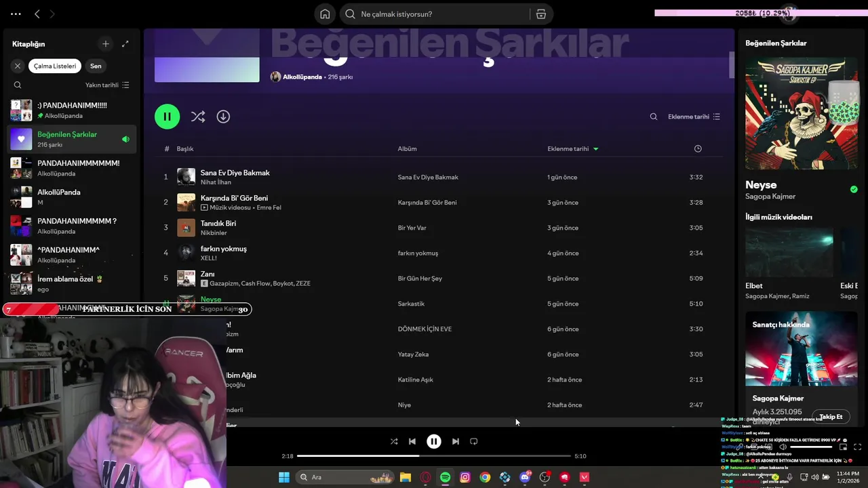868x488 pixels.
Task: Open the Browse icon in search bar
Action: click(x=540, y=14)
